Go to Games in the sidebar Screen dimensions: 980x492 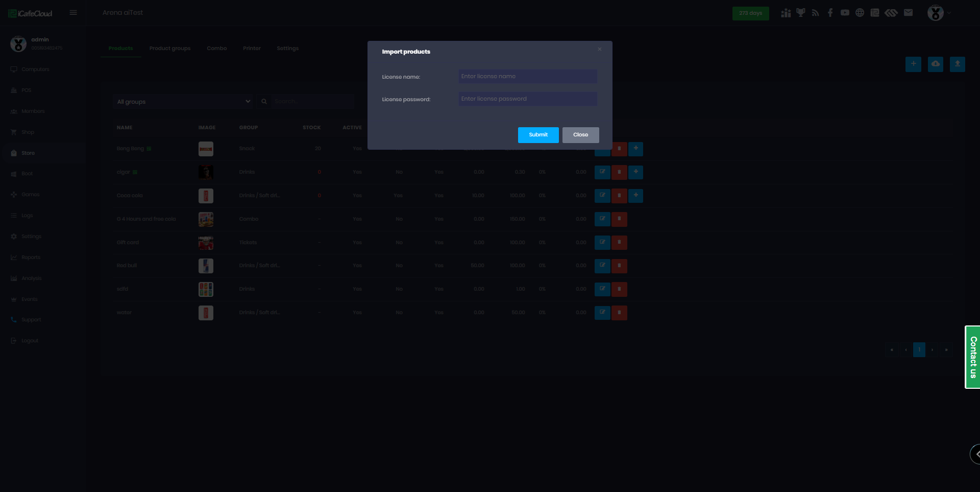tap(30, 195)
